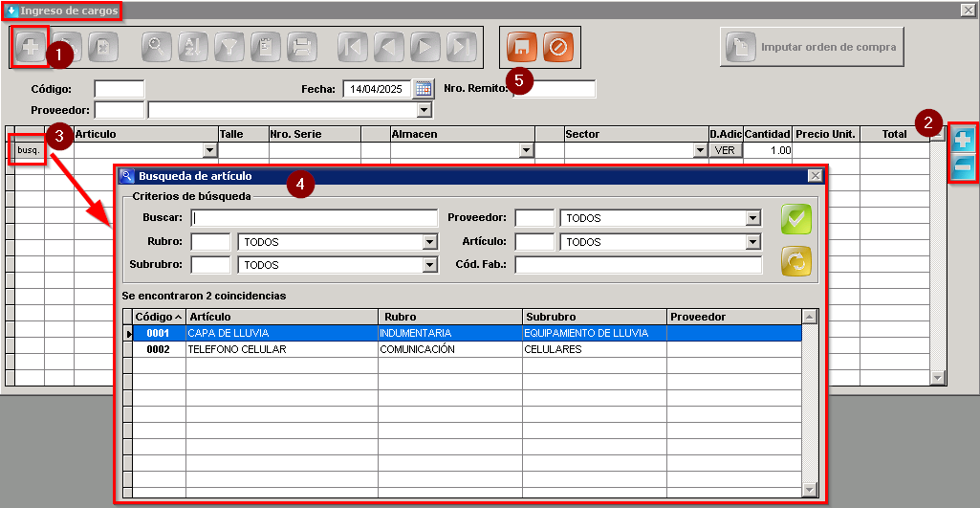Click the Proveedor code input field in main form

pos(120,110)
